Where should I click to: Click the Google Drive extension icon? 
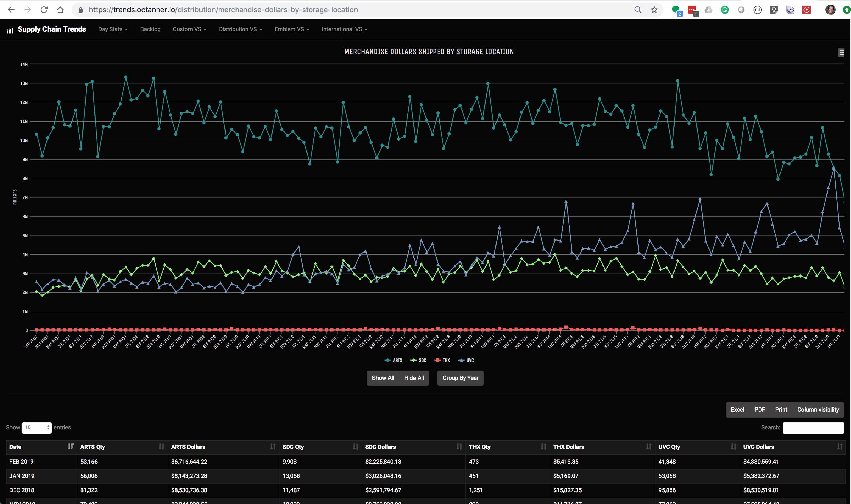tap(708, 10)
